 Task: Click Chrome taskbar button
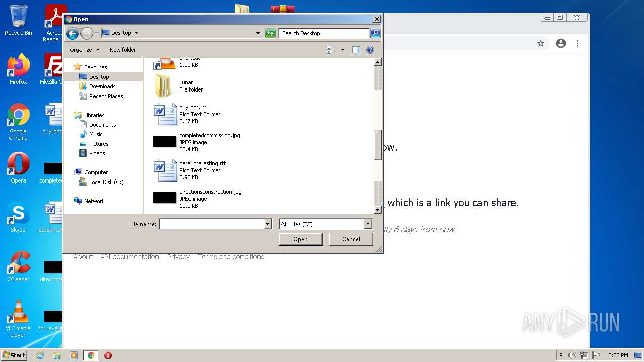(x=91, y=355)
